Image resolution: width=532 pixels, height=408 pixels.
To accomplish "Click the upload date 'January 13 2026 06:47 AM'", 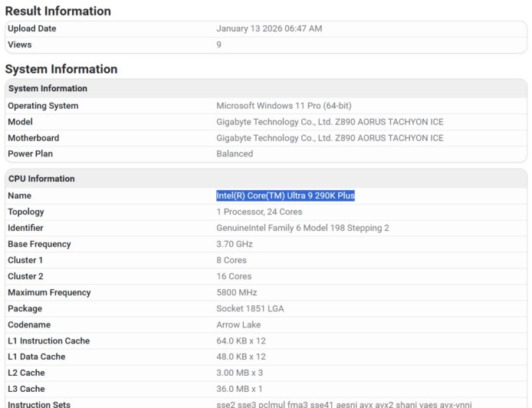I will coord(269,28).
